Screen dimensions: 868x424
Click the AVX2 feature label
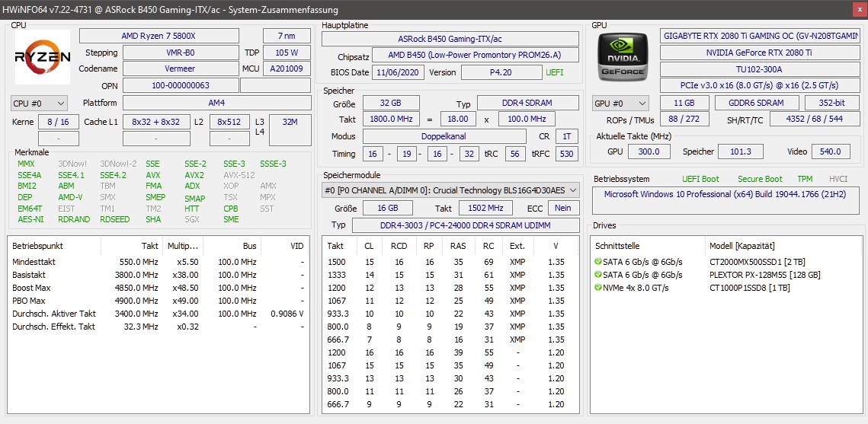pyautogui.click(x=195, y=175)
